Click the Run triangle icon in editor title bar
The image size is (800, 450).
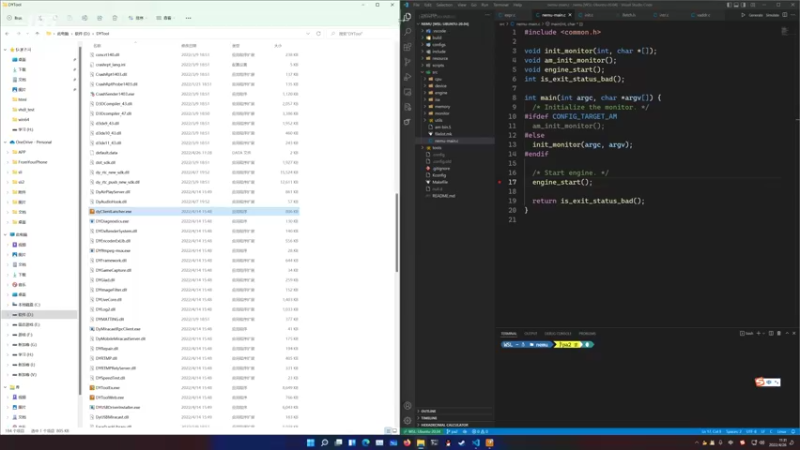[x=743, y=15]
